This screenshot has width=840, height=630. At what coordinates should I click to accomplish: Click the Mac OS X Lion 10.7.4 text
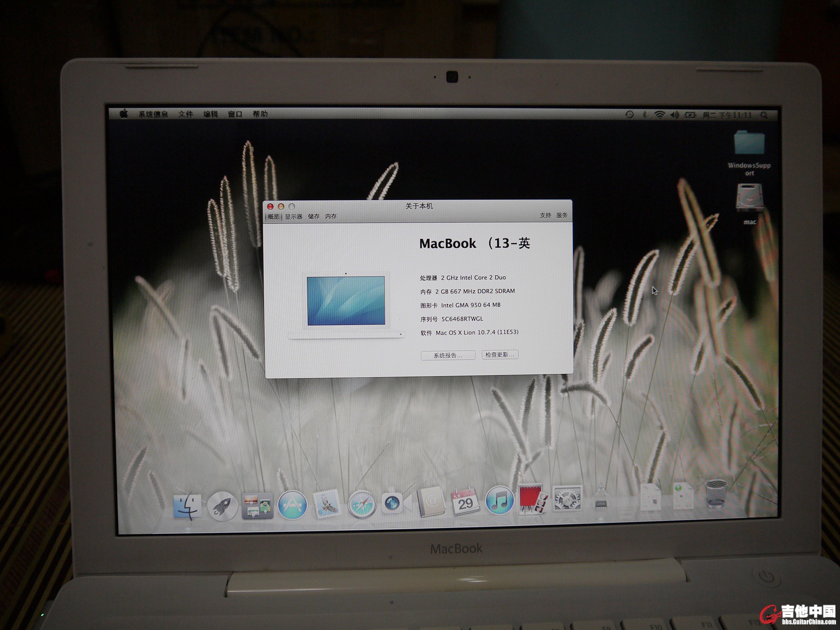(477, 332)
